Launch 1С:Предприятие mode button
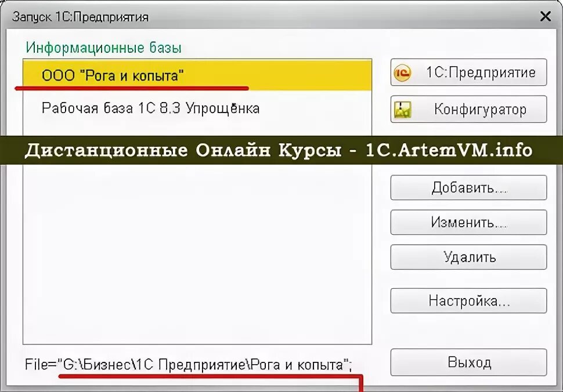Screen dimensions: 563x392 468,72
